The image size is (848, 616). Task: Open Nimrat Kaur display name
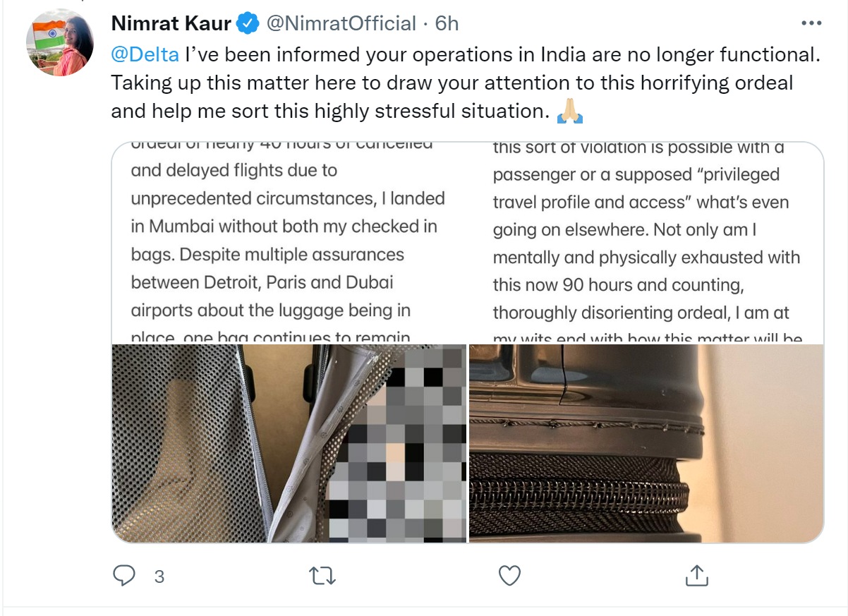pos(171,23)
